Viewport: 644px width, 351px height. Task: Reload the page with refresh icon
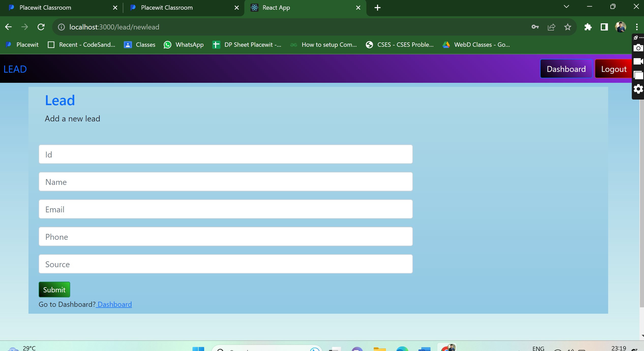tap(41, 27)
